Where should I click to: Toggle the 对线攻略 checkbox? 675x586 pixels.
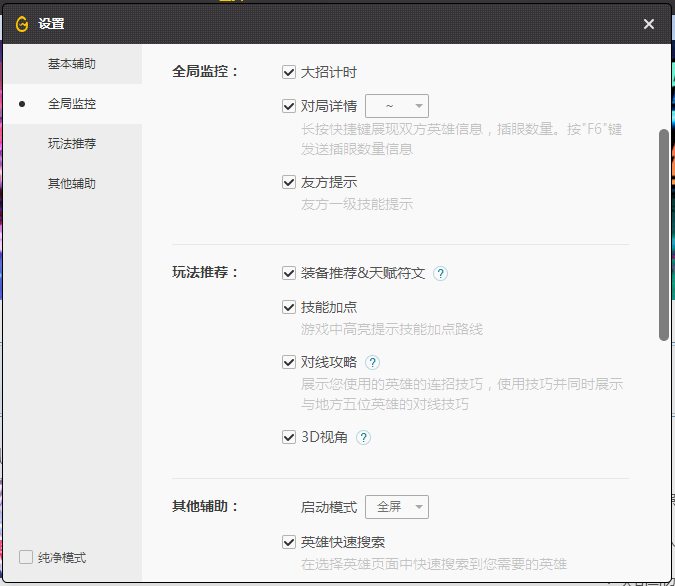pos(289,363)
